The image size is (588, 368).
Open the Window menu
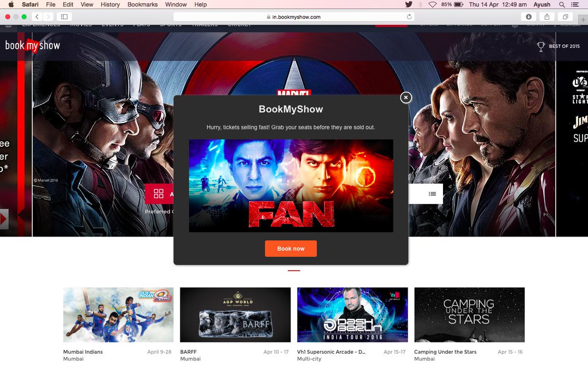[x=176, y=4]
